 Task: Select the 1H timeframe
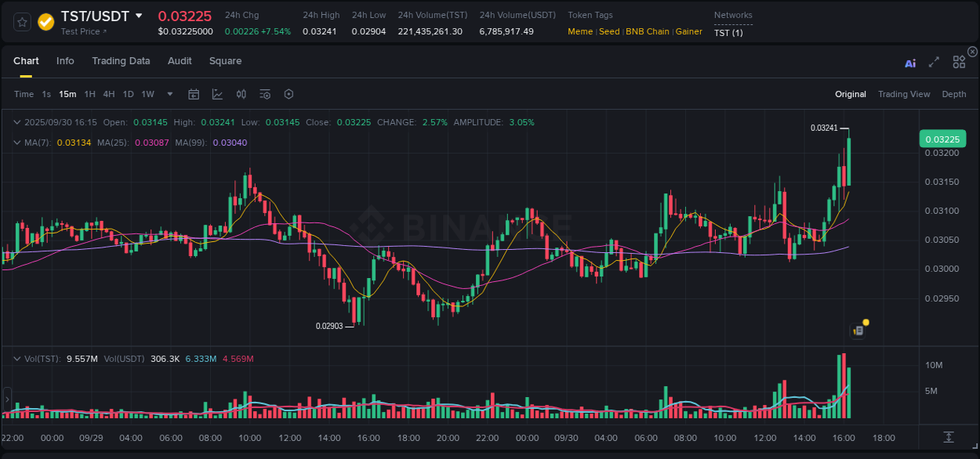[x=90, y=94]
